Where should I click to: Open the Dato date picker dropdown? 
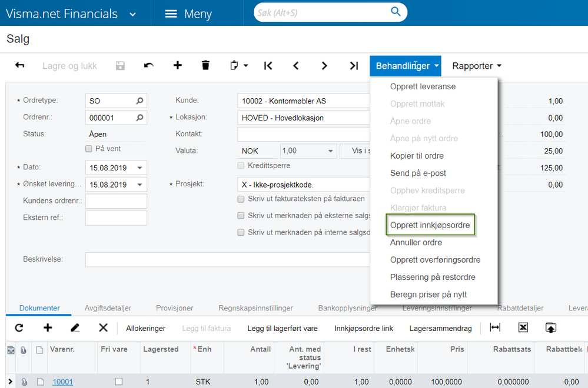(x=140, y=168)
